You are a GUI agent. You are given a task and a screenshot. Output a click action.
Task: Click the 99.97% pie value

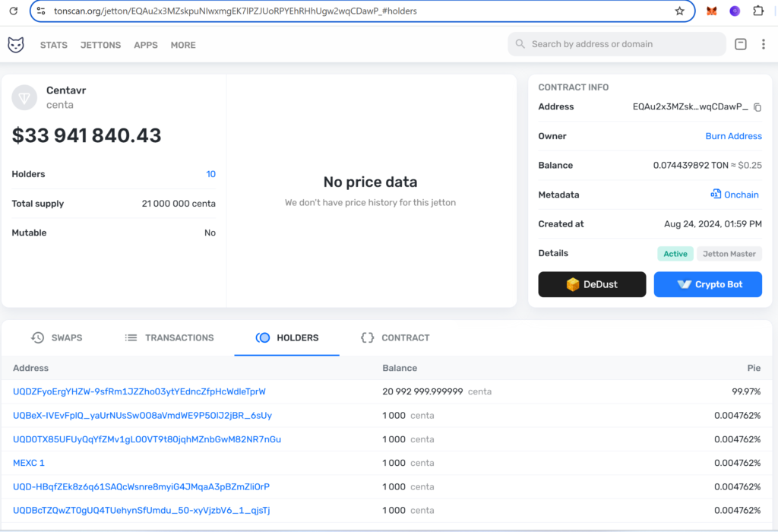[746, 391]
